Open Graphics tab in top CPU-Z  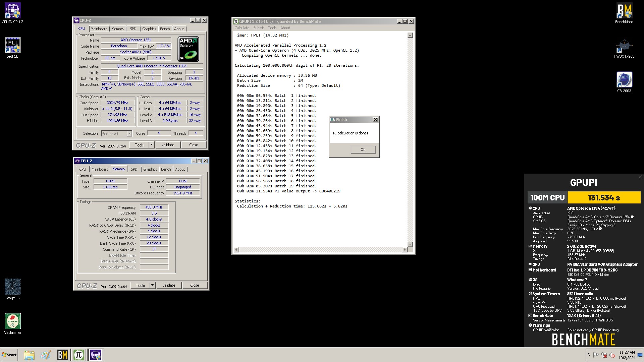(149, 29)
